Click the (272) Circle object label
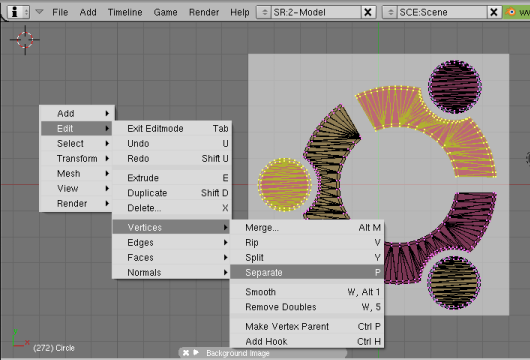 click(x=54, y=348)
